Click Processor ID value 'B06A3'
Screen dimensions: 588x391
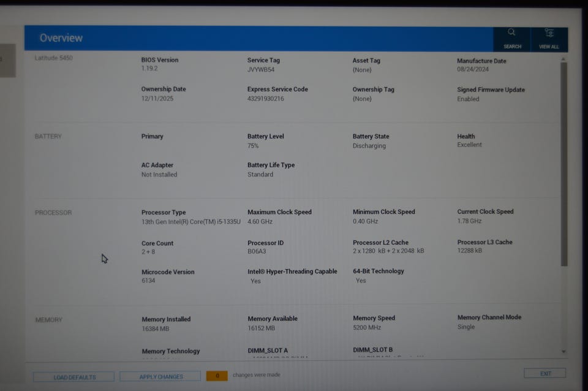[257, 251]
